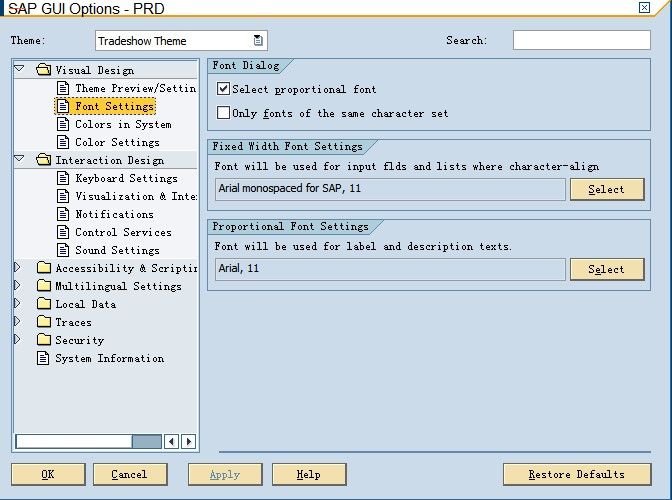Click the Notifications document icon
This screenshot has height=500, width=672.
[x=63, y=214]
